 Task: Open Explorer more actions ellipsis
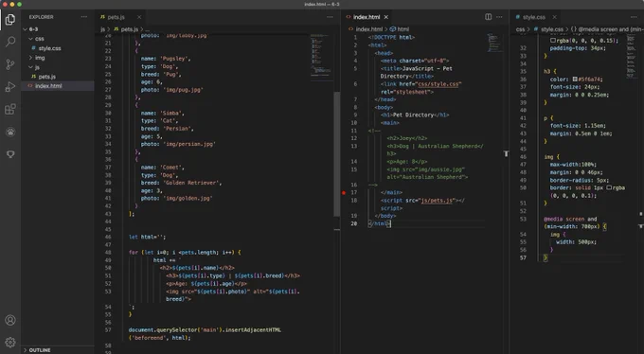(84, 17)
